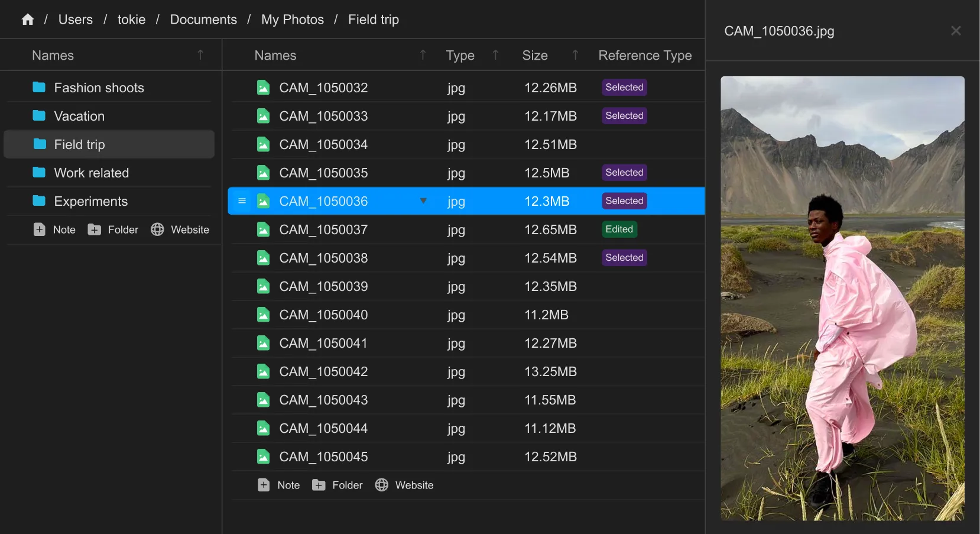Screen dimensions: 980x534
Task: Click the add Note icon in sidebar
Action: 39,229
